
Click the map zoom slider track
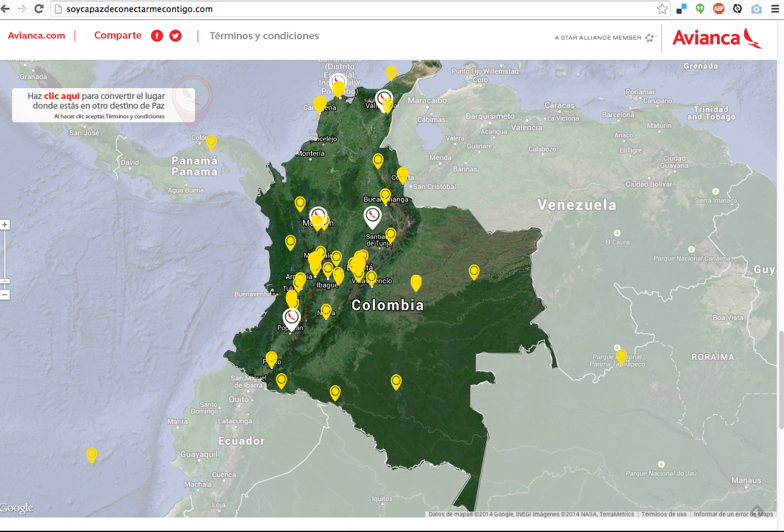click(5, 254)
